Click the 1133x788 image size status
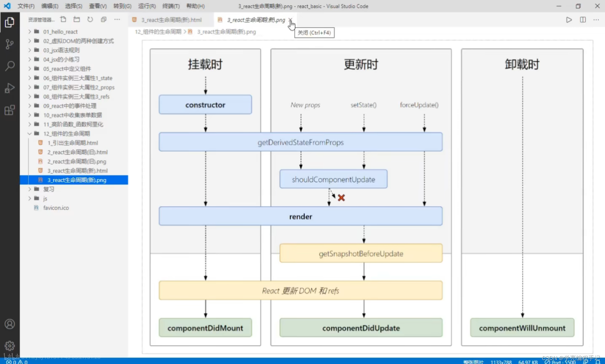 pos(501,362)
